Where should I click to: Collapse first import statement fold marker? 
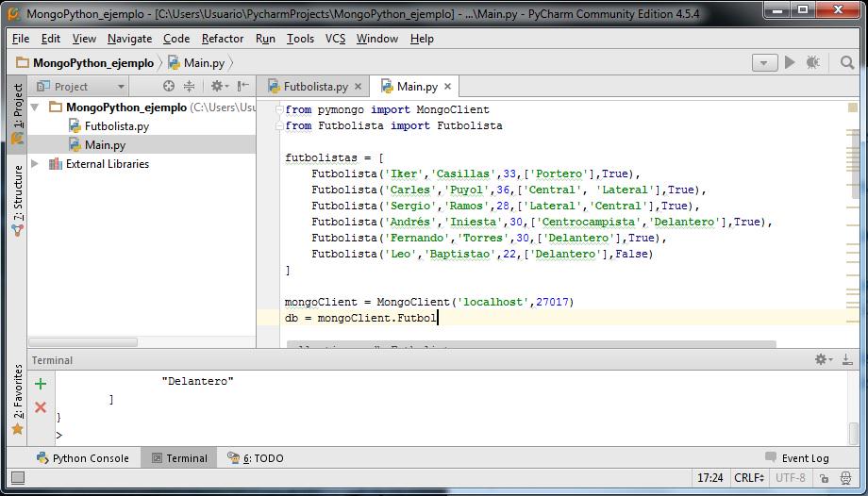point(279,109)
